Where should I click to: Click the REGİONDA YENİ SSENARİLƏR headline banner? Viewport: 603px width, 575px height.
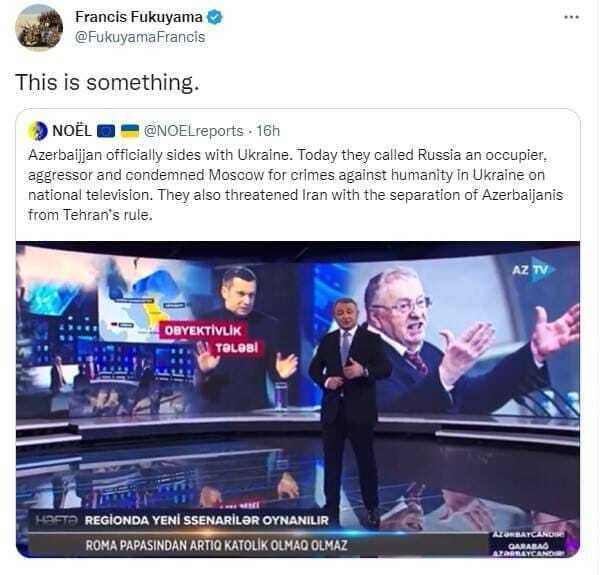point(207,520)
